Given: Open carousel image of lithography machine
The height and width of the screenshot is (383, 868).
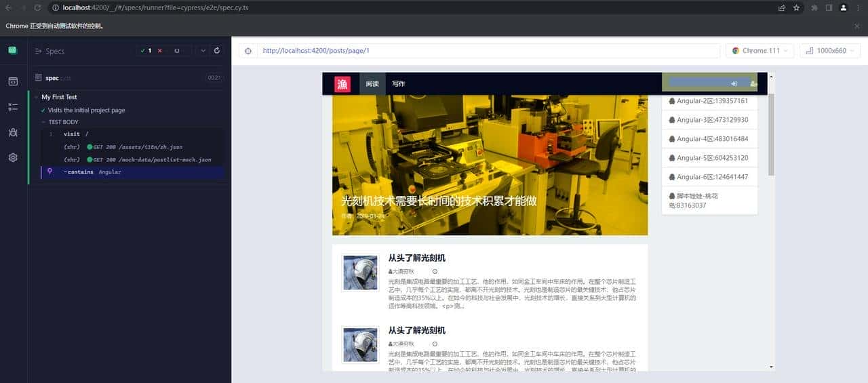Looking at the screenshot, I should point(490,165).
